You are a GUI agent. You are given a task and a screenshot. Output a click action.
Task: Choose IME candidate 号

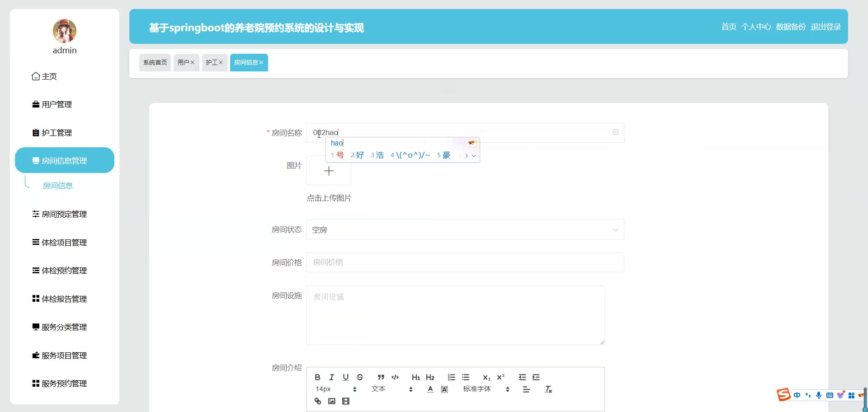(337, 155)
